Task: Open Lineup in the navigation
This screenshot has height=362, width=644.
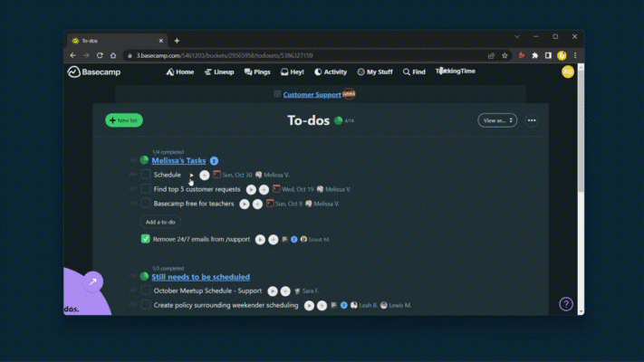Action: click(x=219, y=71)
